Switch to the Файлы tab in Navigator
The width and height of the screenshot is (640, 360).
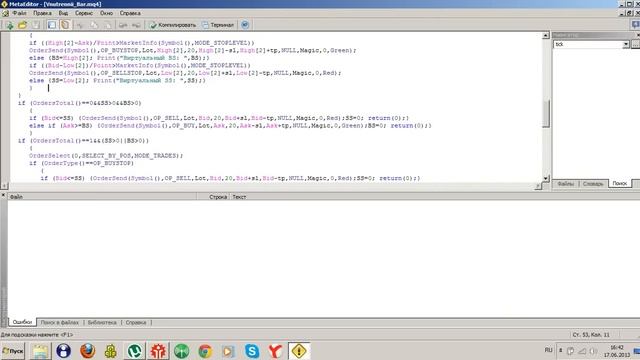point(566,184)
